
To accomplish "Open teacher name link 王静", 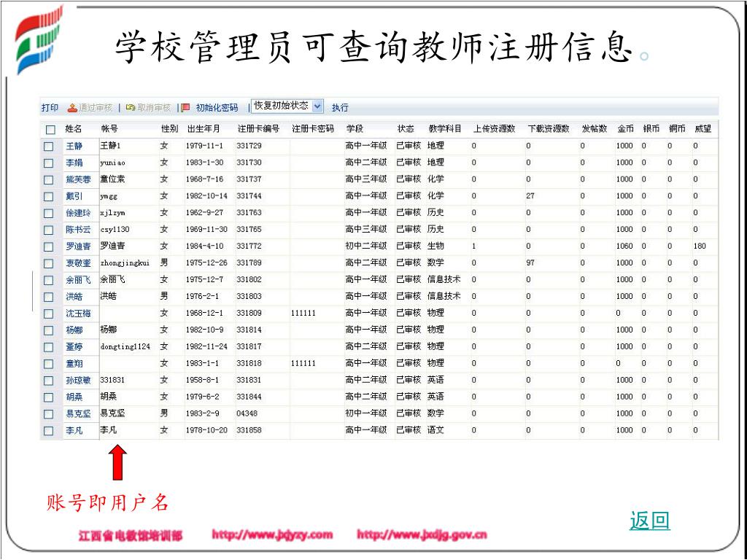I will [74, 146].
